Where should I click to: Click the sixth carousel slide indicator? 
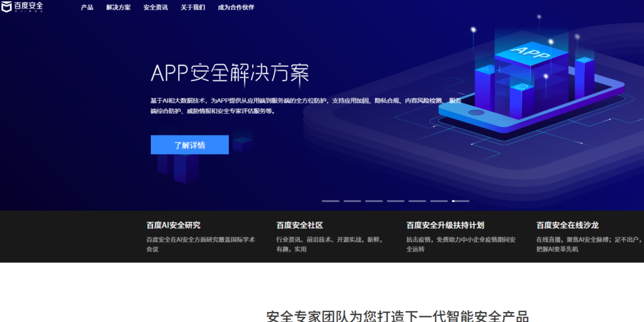point(439,201)
